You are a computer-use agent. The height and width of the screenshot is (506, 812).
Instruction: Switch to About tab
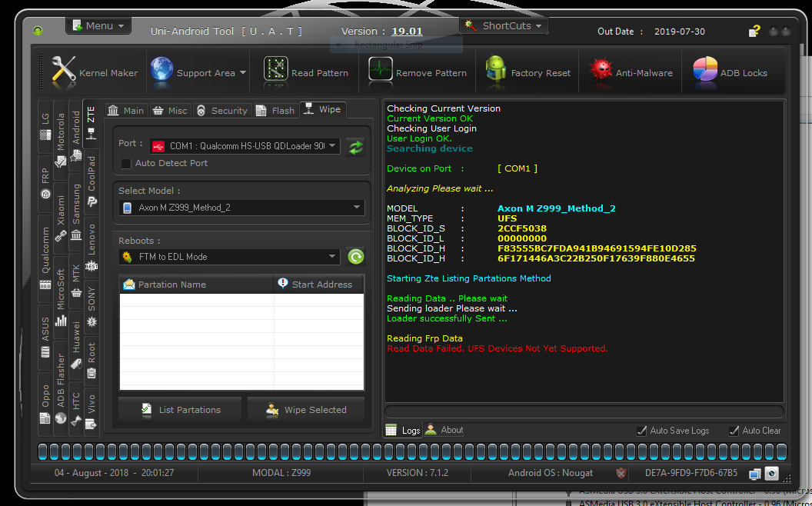[x=444, y=429]
